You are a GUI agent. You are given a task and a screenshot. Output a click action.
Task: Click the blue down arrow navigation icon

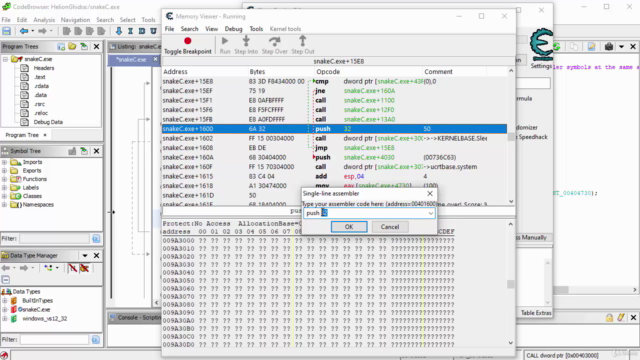coord(119,31)
